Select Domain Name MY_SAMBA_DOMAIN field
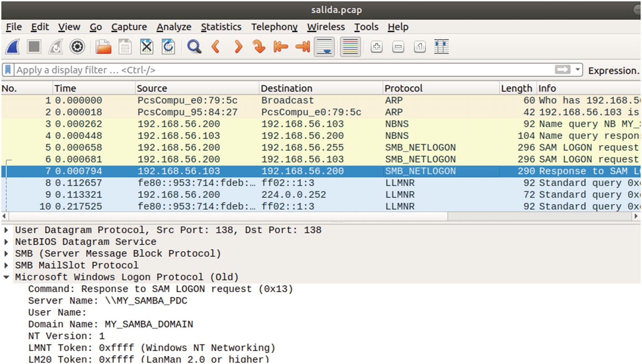 pos(111,324)
